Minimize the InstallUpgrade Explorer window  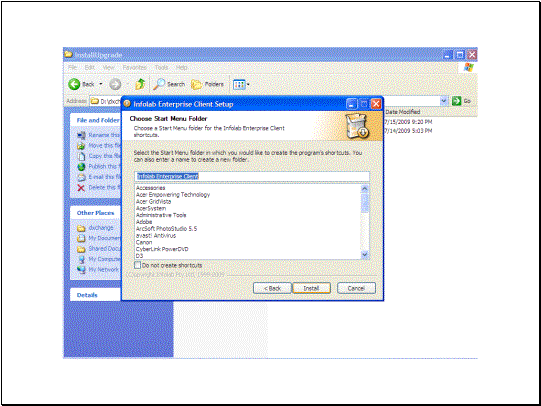pos(448,55)
